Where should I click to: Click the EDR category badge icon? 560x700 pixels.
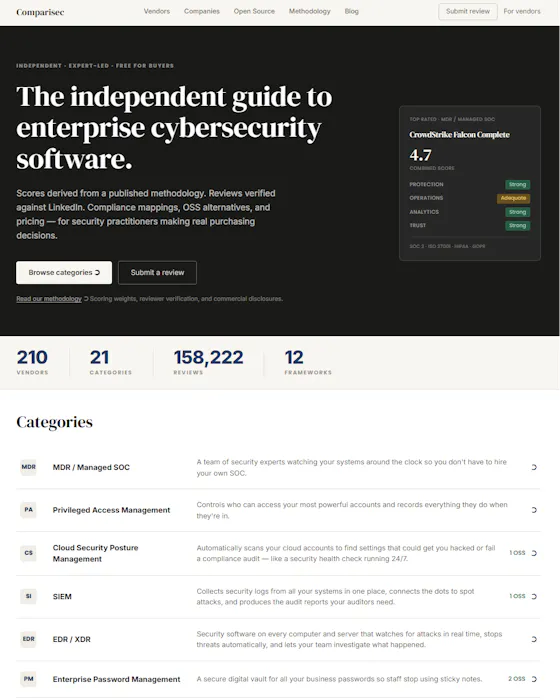click(29, 639)
